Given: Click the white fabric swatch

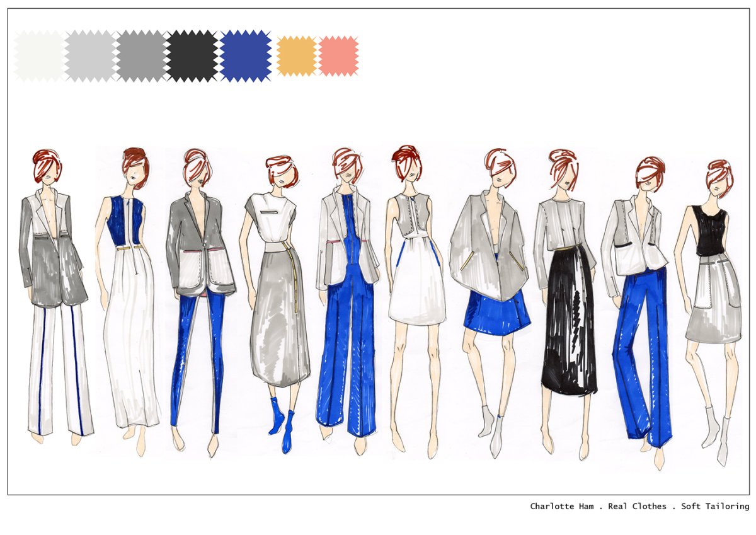Looking at the screenshot, I should [39, 56].
